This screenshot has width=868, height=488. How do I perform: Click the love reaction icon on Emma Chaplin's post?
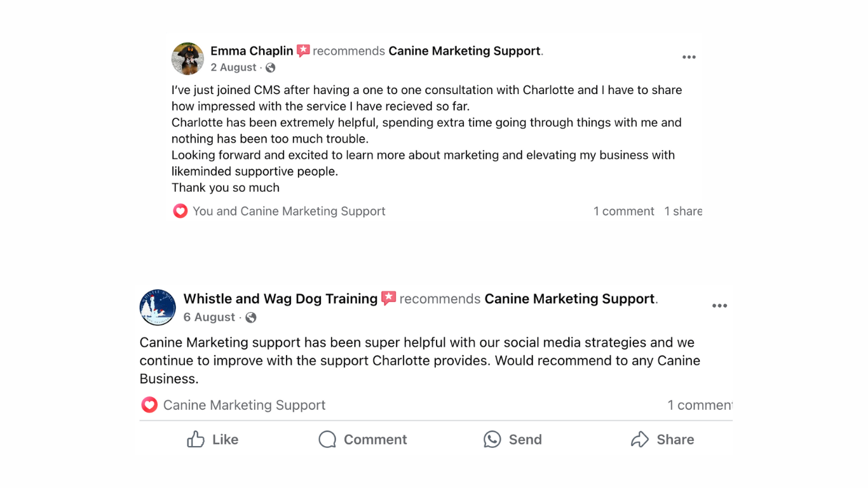point(180,211)
